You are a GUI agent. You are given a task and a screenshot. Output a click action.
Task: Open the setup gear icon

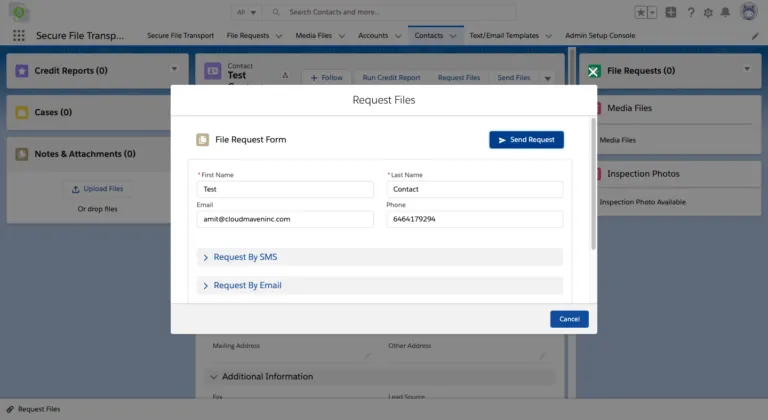click(x=708, y=13)
